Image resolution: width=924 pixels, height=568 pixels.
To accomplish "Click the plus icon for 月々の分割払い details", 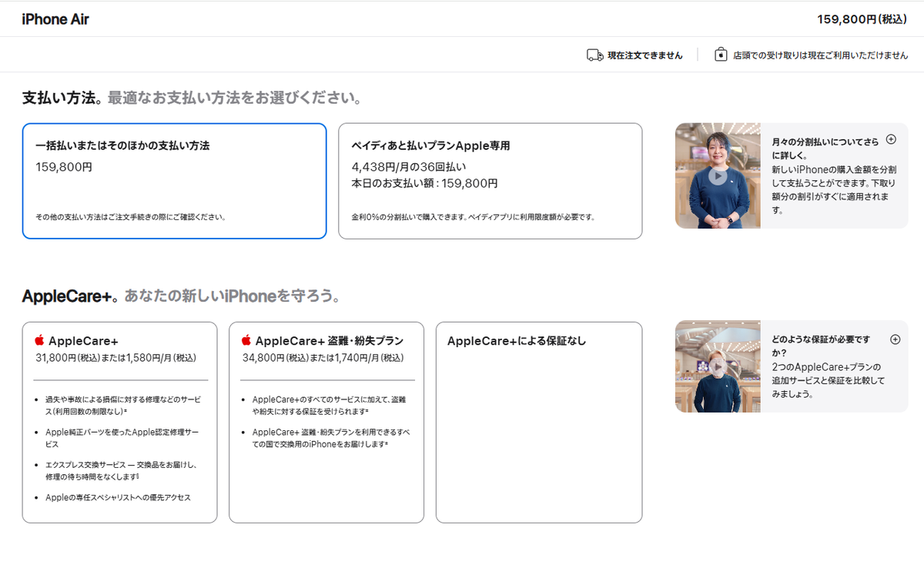I will click(892, 139).
